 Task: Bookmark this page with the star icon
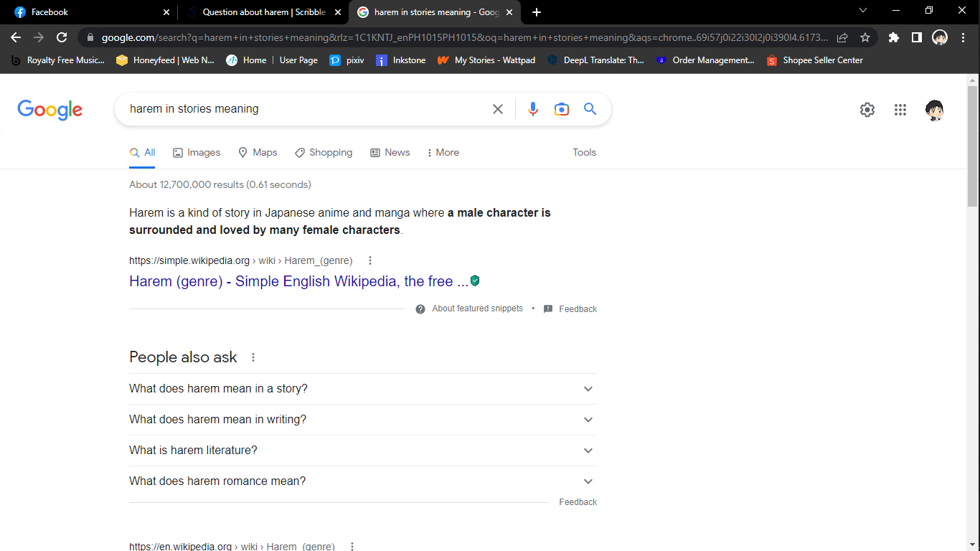click(x=865, y=36)
